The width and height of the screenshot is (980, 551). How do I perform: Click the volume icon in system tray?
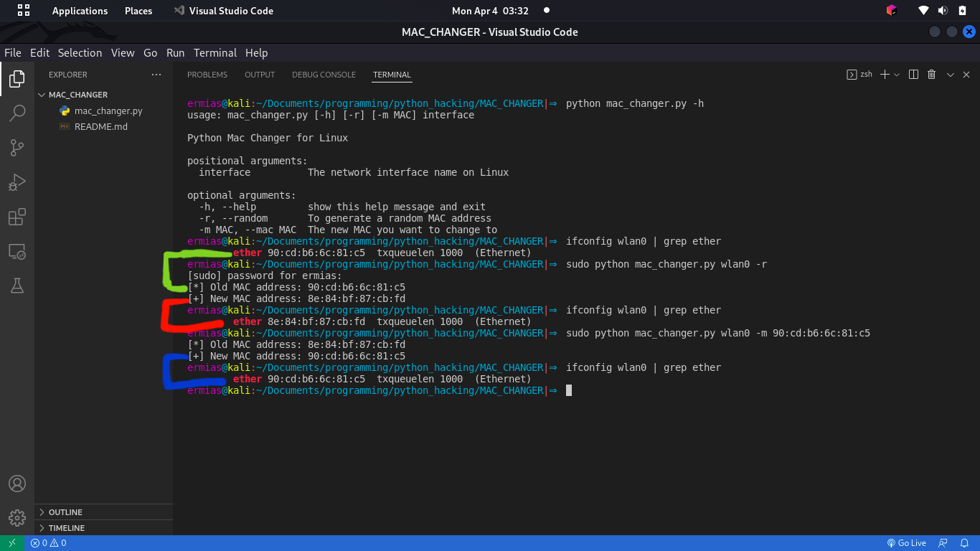[943, 11]
